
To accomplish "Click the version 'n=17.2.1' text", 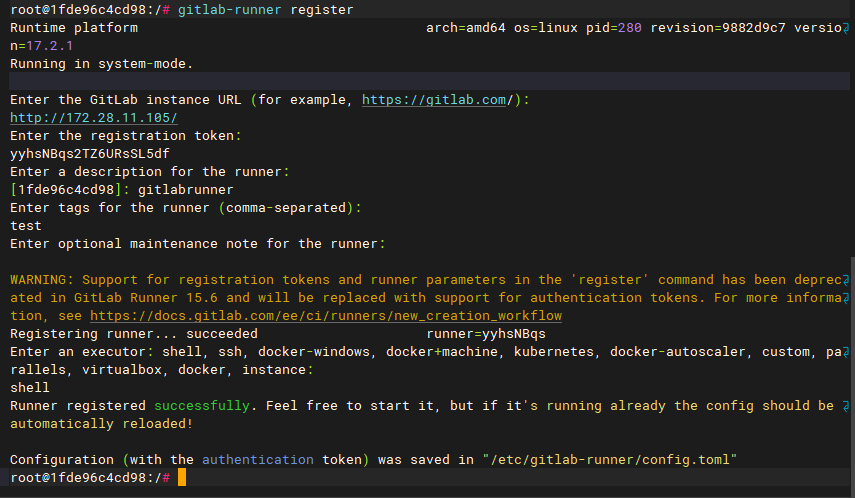I will coord(41,46).
